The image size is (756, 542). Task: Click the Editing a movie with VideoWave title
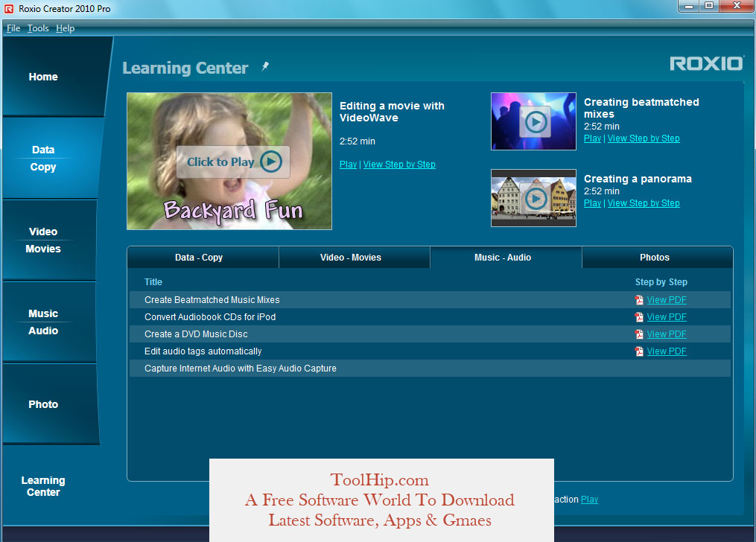[392, 112]
